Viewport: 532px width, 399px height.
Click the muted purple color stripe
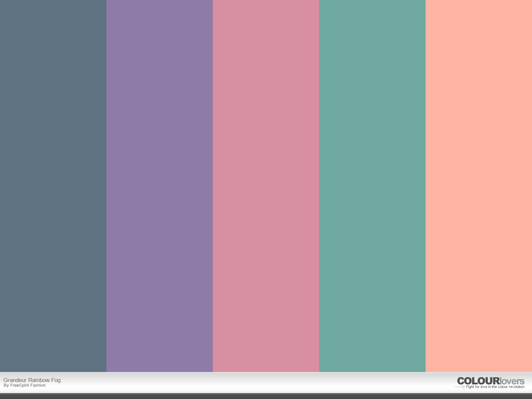pos(160,186)
